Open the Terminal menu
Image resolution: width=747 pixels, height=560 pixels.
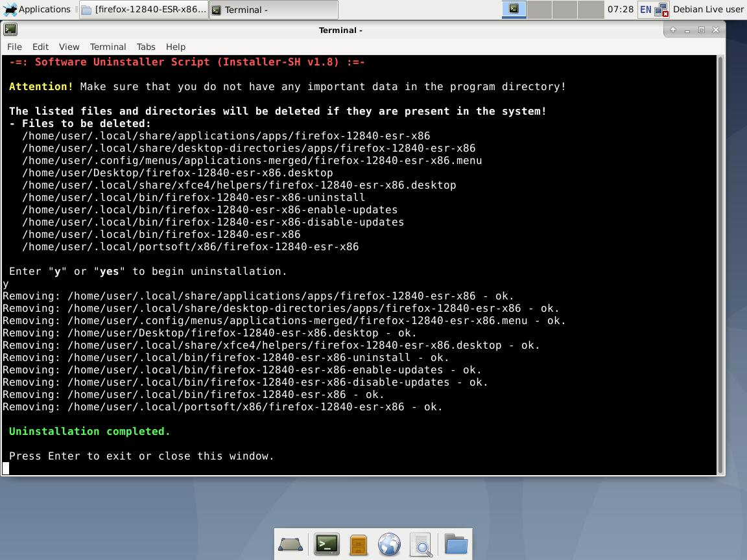coord(108,47)
